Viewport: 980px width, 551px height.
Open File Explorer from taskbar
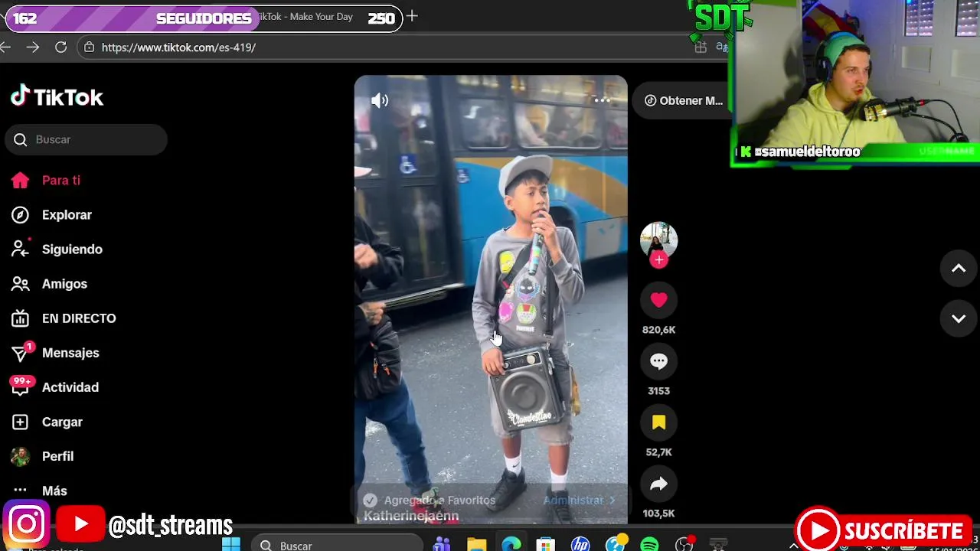tap(476, 544)
